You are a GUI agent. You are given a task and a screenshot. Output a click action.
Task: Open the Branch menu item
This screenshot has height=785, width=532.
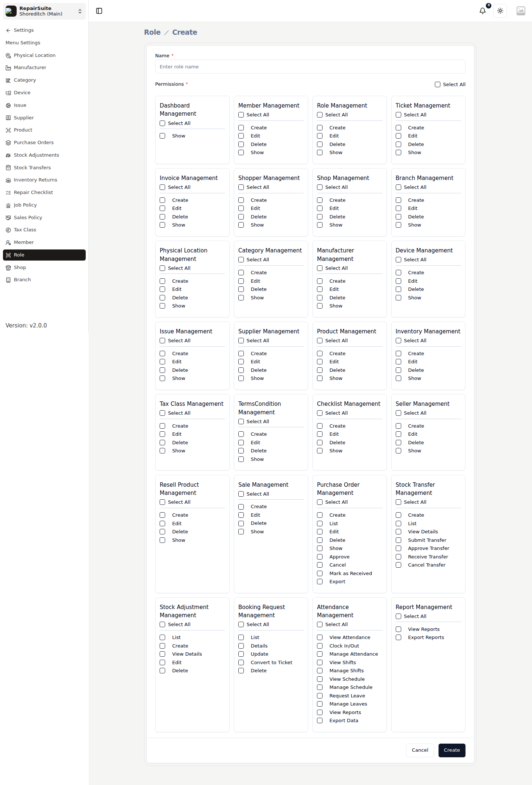click(x=44, y=280)
